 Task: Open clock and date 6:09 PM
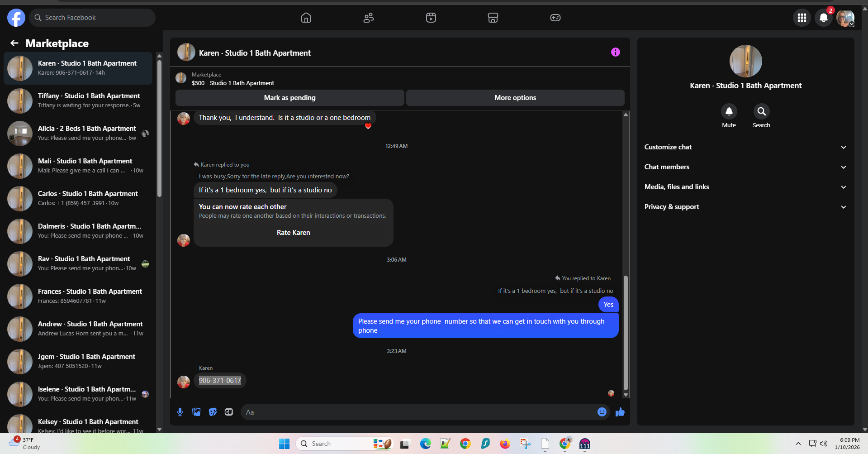pos(847,444)
